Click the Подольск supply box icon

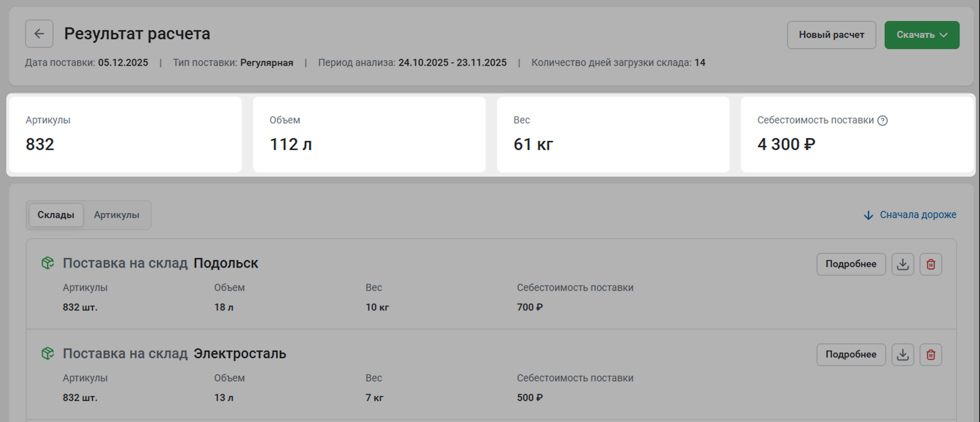point(48,263)
